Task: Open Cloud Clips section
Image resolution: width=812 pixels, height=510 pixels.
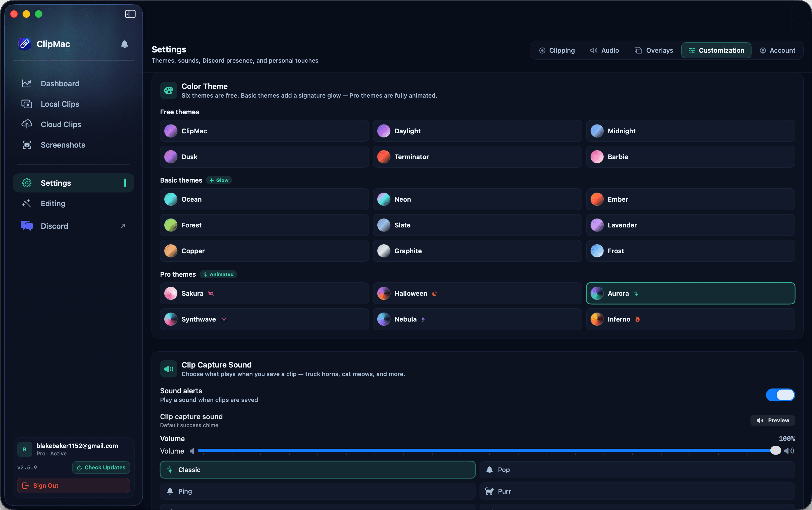Action: (x=73, y=124)
